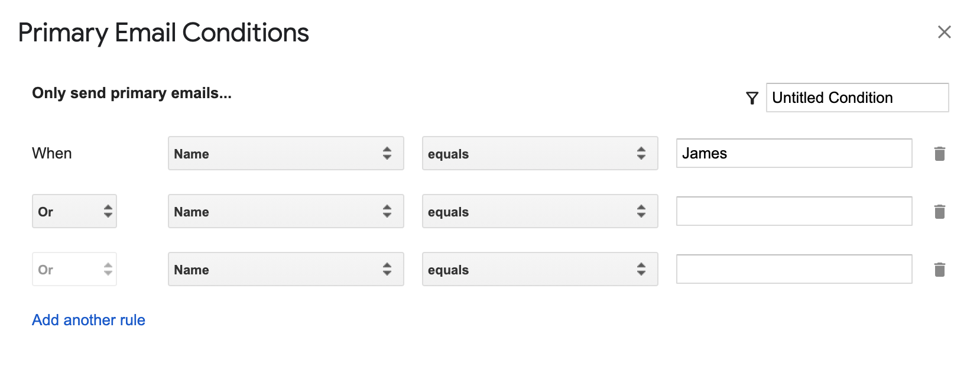Click the 'Only send primary emails...' heading
Screen dimensions: 980x382
click(132, 93)
